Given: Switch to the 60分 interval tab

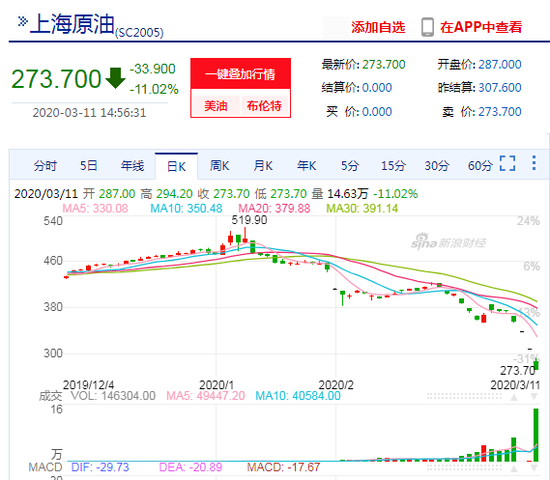Looking at the screenshot, I should coord(480,165).
